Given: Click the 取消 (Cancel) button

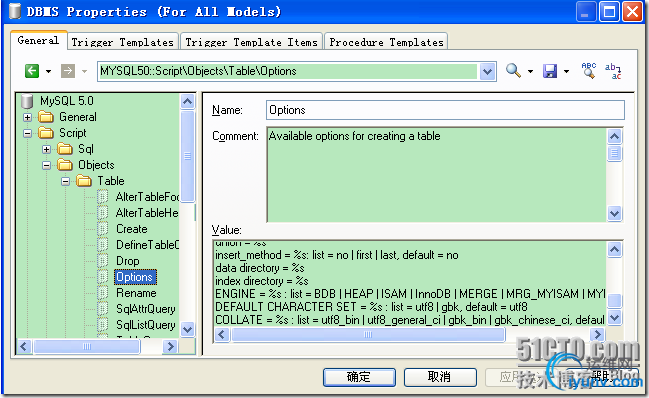Looking at the screenshot, I should point(440,377).
